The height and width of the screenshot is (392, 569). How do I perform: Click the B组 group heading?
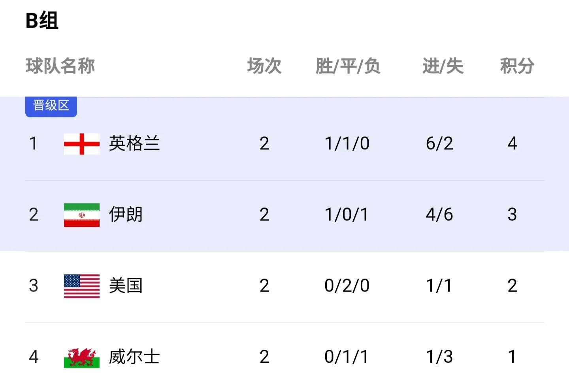pyautogui.click(x=41, y=21)
